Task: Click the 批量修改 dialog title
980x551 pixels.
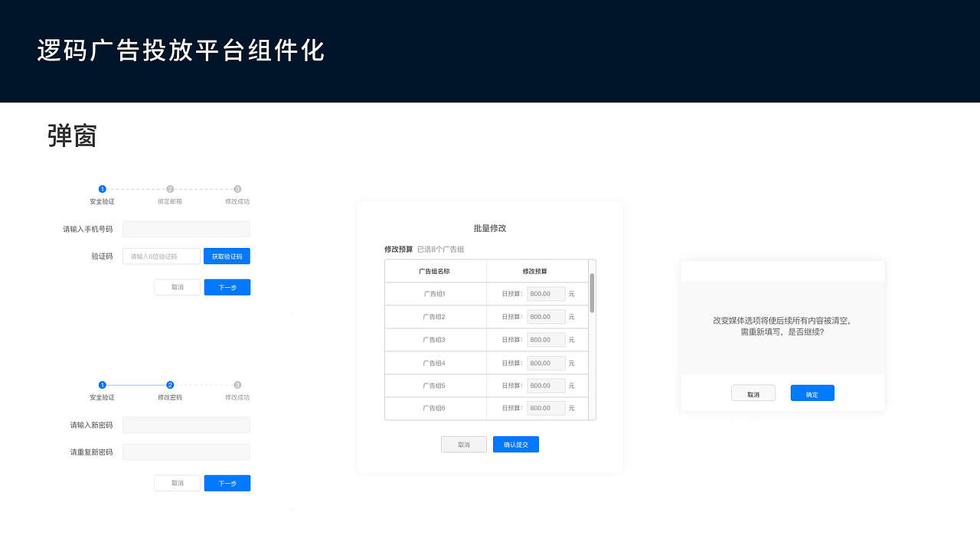Action: point(489,228)
